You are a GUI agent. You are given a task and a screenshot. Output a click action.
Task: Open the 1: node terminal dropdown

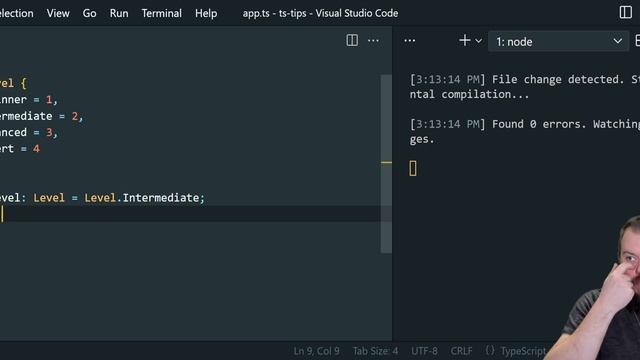[558, 41]
